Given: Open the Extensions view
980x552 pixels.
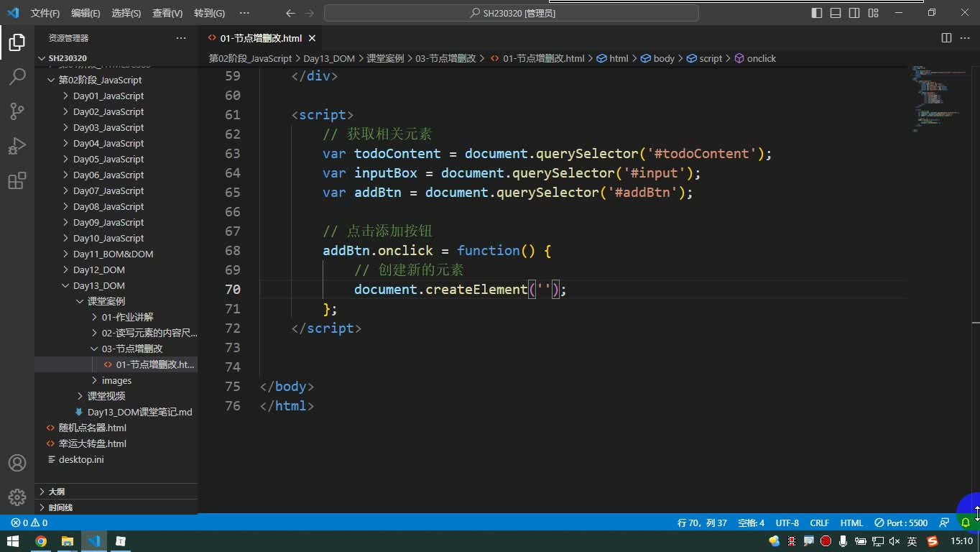Looking at the screenshot, I should (17, 180).
